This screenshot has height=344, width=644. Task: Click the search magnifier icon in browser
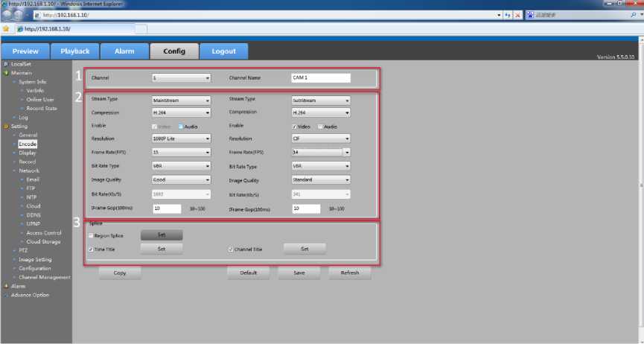coord(633,15)
